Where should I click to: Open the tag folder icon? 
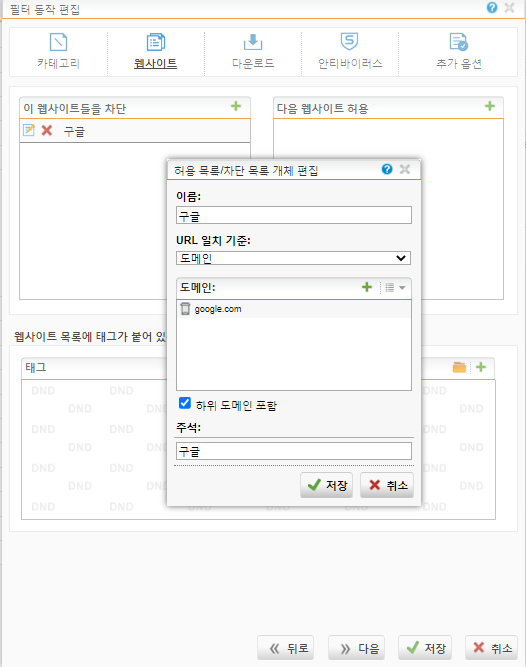[459, 367]
